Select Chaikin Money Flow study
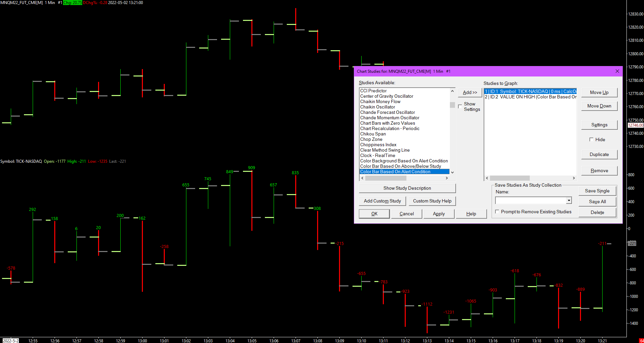Image resolution: width=644 pixels, height=343 pixels. coord(404,101)
